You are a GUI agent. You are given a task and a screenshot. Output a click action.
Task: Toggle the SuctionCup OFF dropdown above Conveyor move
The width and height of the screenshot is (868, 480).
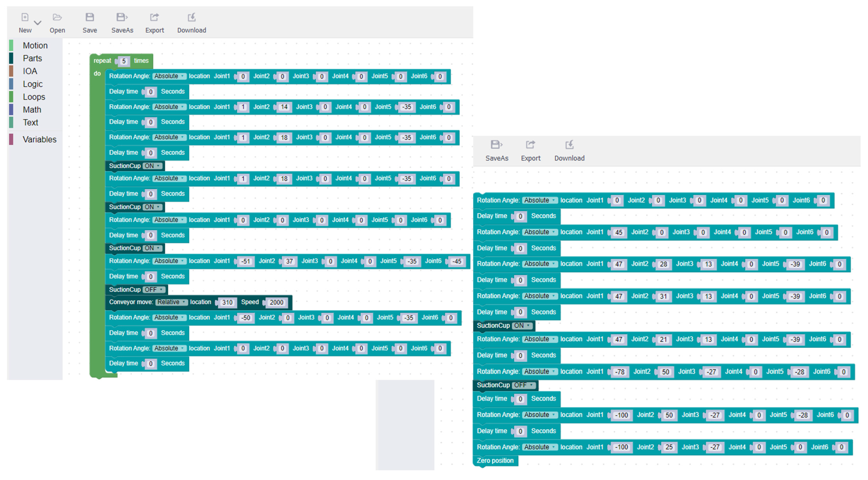(x=154, y=289)
